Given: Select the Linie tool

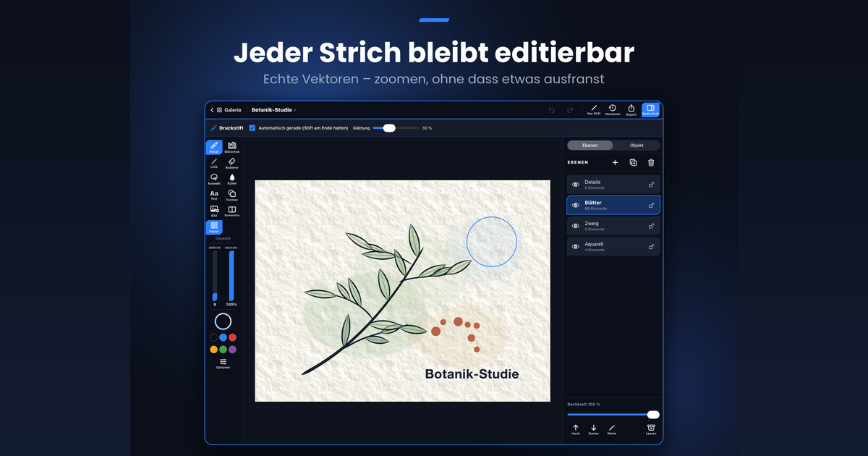Looking at the screenshot, I should 214,163.
